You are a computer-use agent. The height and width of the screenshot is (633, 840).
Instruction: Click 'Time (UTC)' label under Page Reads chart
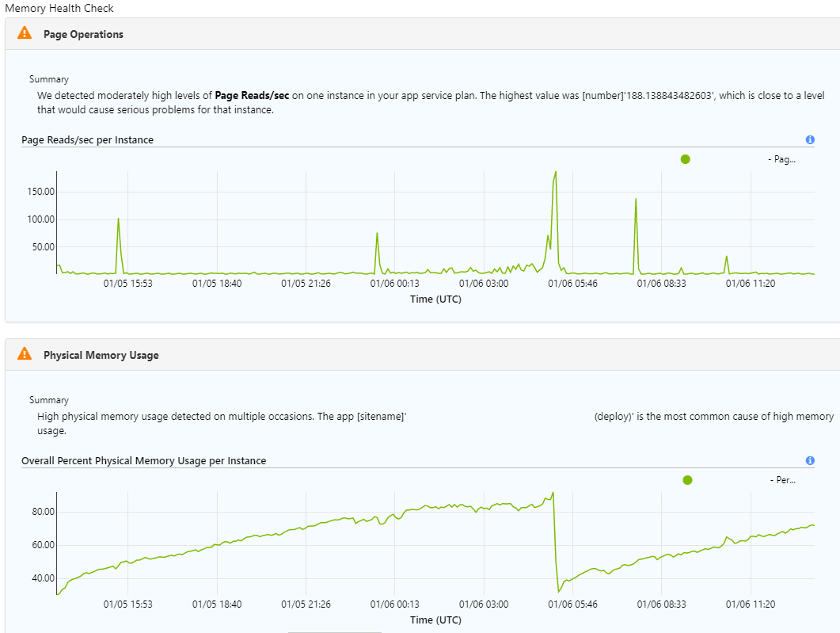click(x=435, y=299)
